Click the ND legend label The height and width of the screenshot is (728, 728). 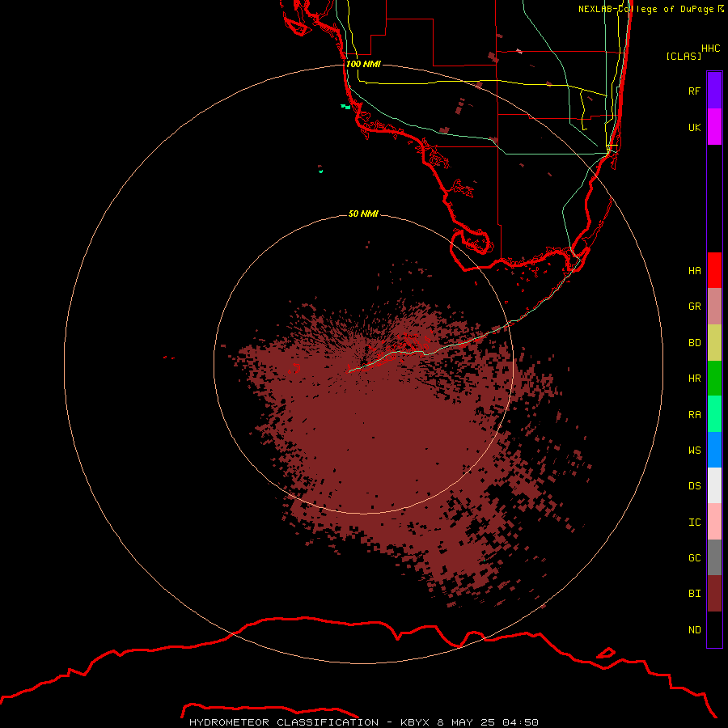point(694,630)
